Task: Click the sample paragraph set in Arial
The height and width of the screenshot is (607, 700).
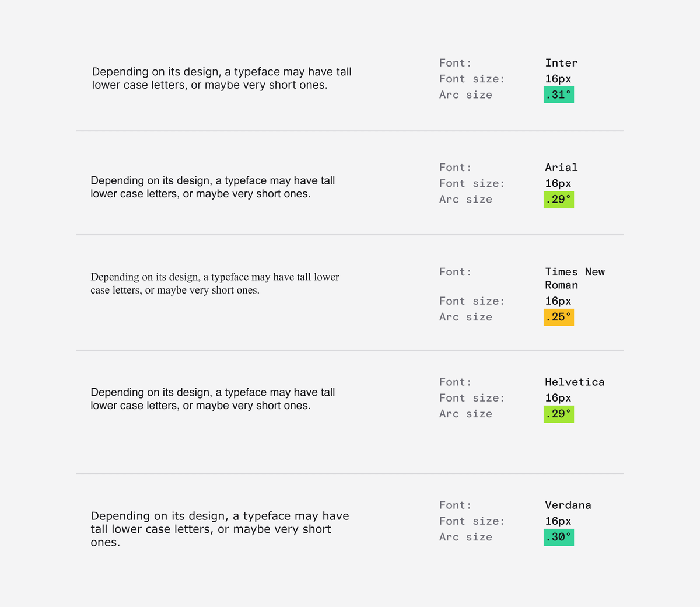Action: coord(213,187)
